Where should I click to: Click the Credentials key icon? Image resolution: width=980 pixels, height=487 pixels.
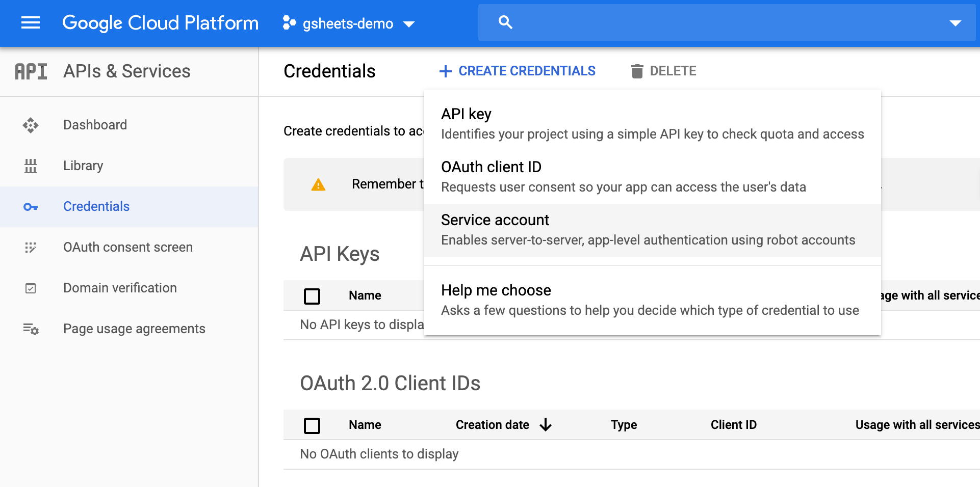31,207
